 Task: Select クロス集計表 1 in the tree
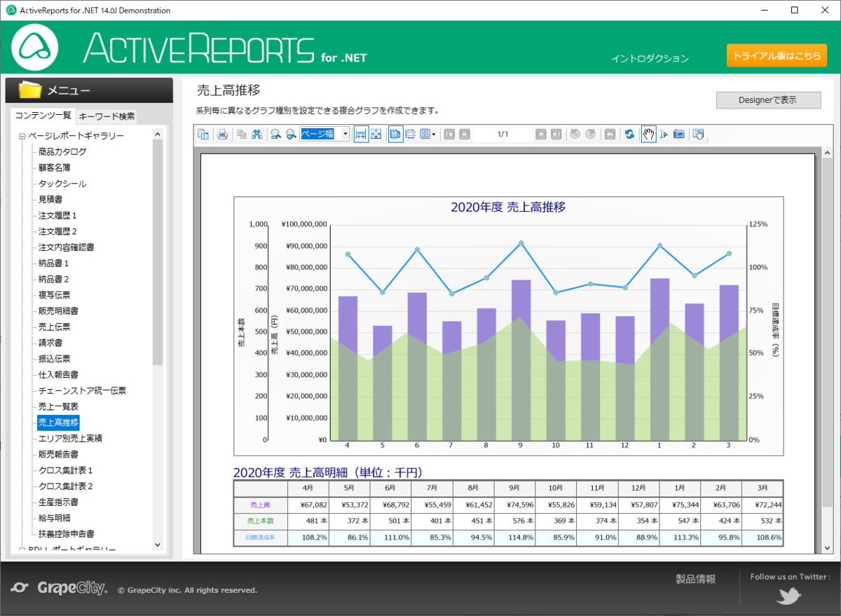click(x=65, y=470)
